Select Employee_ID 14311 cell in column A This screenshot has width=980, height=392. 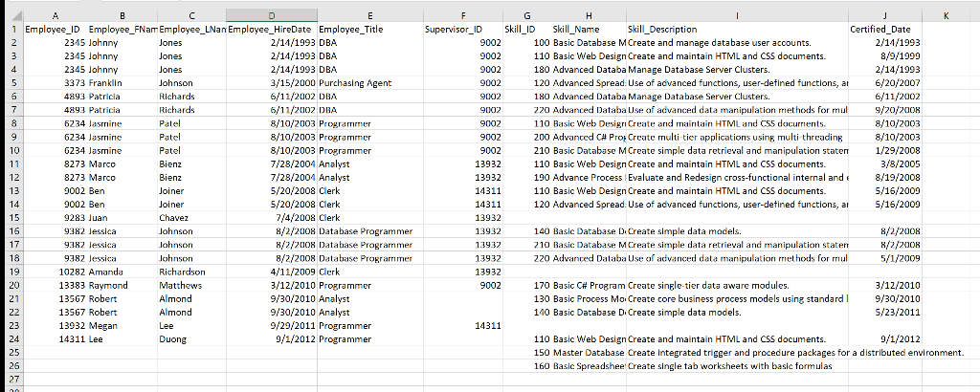coord(56,339)
